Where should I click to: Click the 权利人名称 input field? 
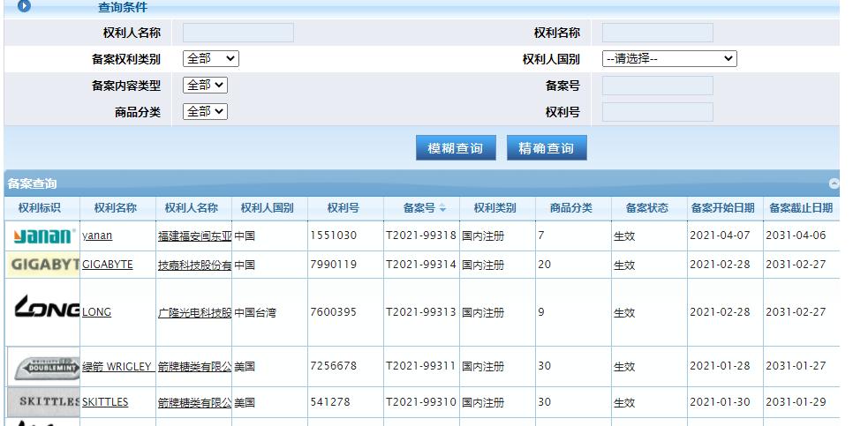pyautogui.click(x=238, y=33)
